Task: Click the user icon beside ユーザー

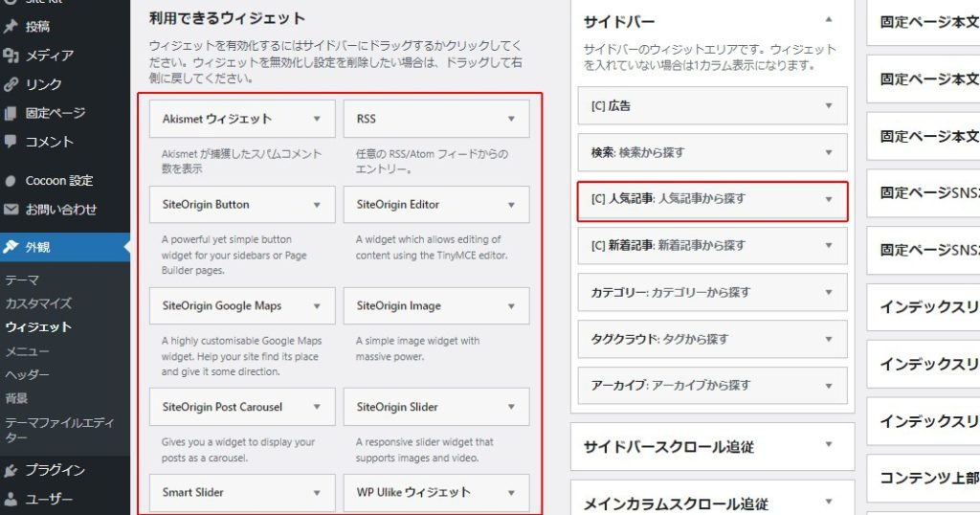Action: 11,499
